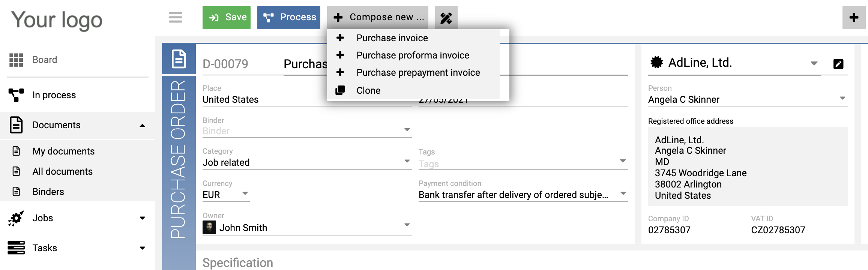Collapse the Documents section
Image resolution: width=868 pixels, height=270 pixels.
[x=143, y=126]
